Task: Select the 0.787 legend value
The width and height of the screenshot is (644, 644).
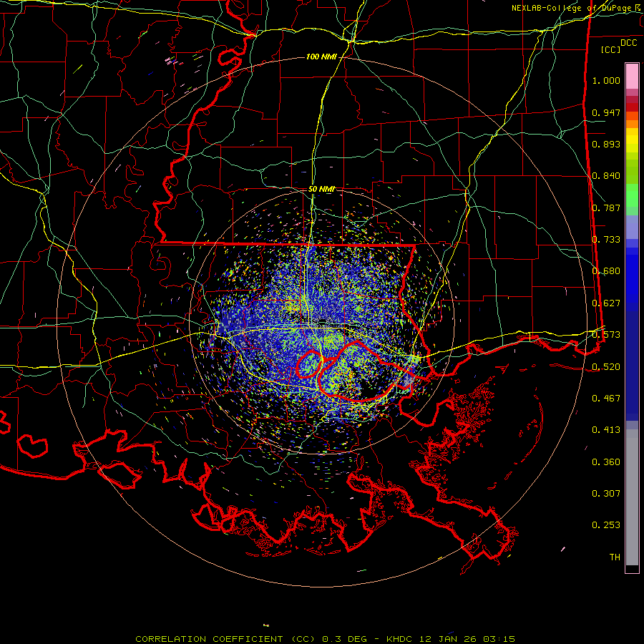Action: 606,208
